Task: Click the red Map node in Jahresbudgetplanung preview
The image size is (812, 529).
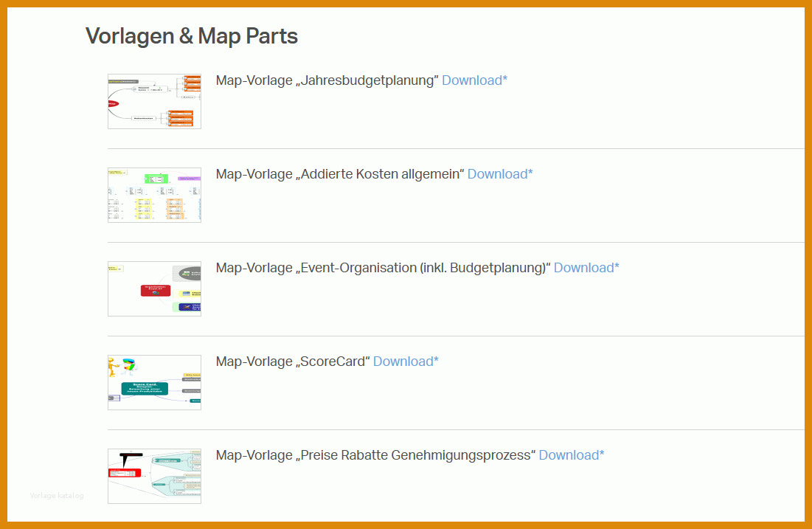Action: click(113, 103)
